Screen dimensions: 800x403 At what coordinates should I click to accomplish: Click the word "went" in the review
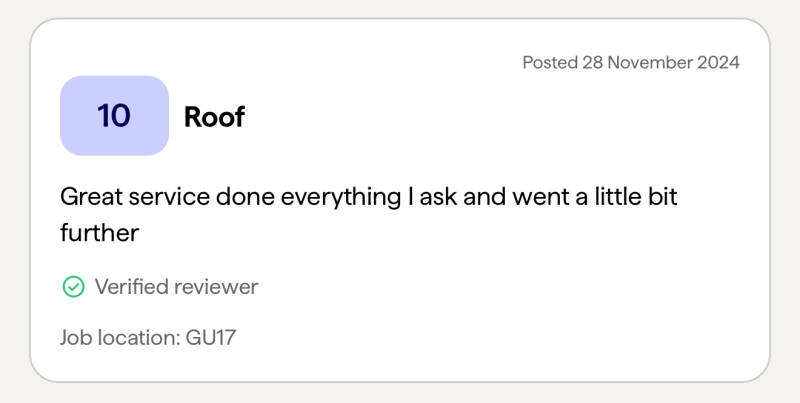tap(539, 196)
